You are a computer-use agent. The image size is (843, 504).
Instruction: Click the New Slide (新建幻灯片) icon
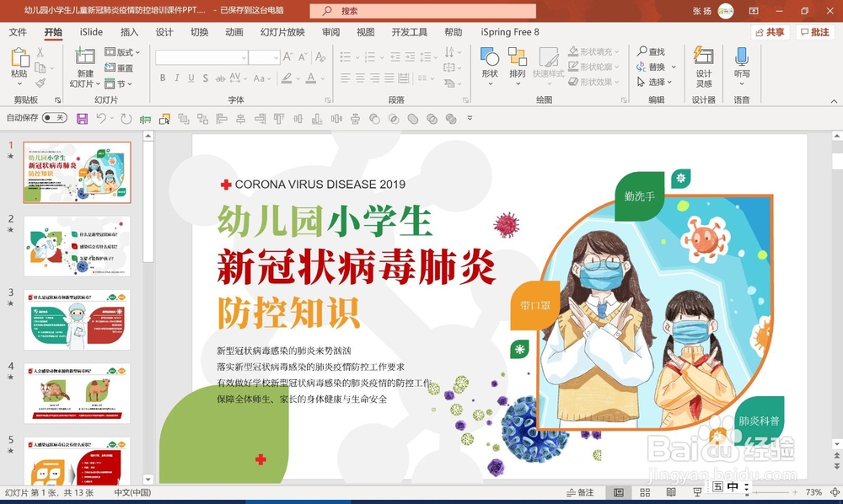tap(83, 59)
